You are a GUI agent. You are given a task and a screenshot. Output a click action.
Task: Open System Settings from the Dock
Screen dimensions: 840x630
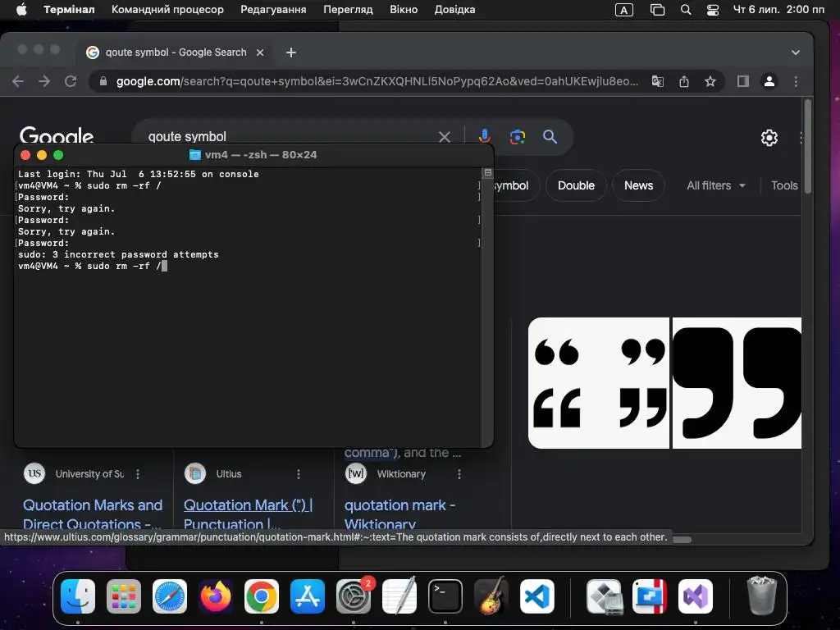pos(354,596)
